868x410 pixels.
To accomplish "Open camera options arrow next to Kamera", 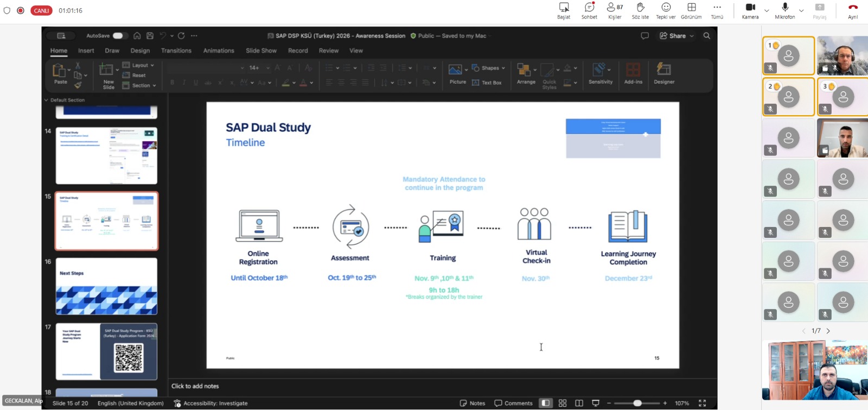I will (767, 10).
